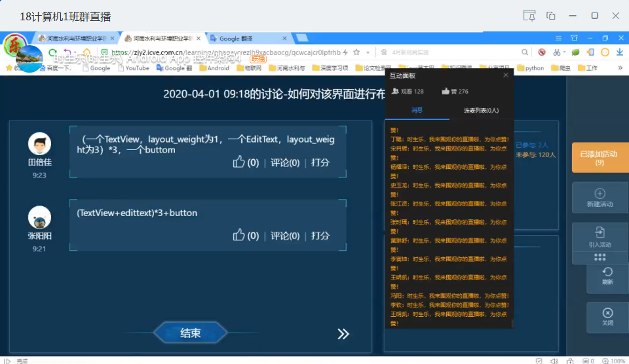The image size is (629, 364).
Task: Open the 已添加活动 (9) panel
Action: point(600,157)
